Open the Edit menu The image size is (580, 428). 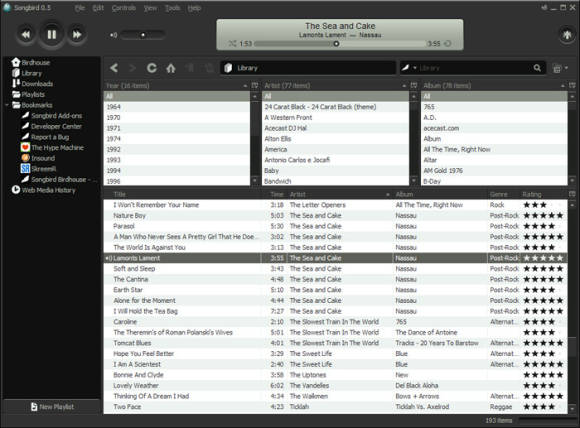(98, 8)
